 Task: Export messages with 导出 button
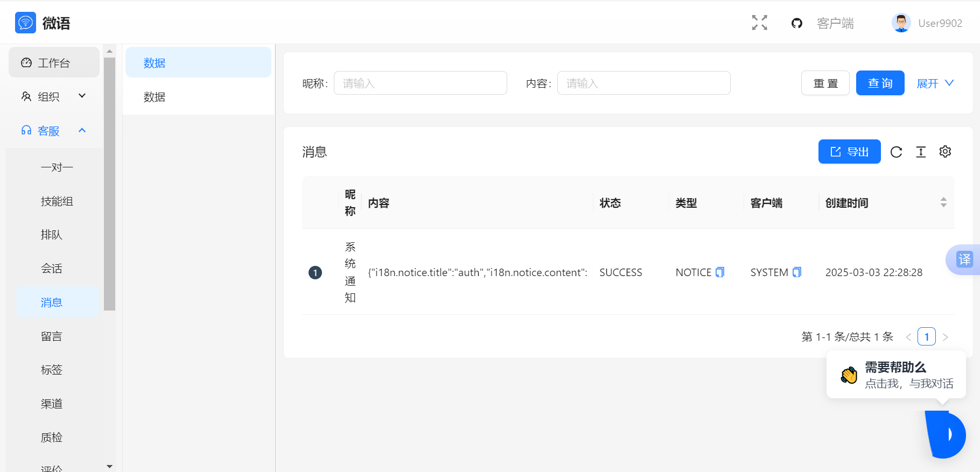(x=849, y=152)
